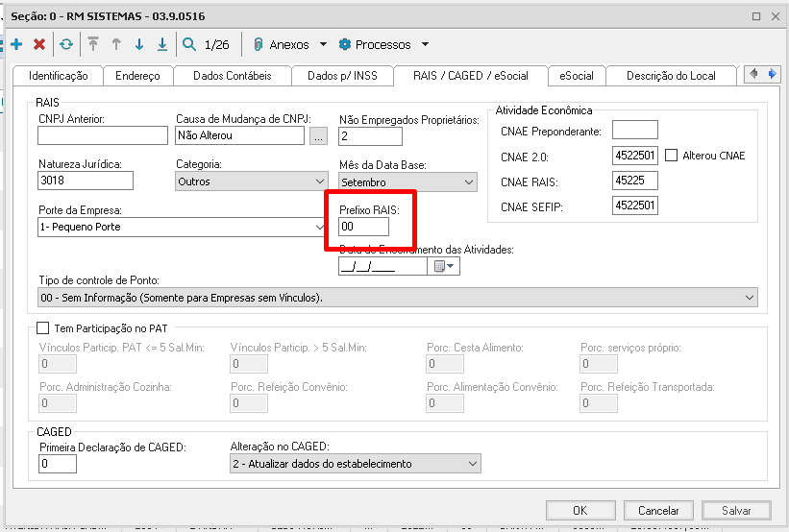Screen dimensions: 789x532
Task: Edit Prefixo RAIS field
Action: click(364, 227)
